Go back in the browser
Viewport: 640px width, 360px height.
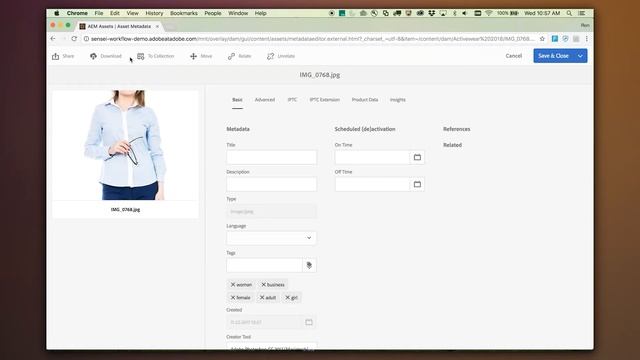[x=53, y=39]
